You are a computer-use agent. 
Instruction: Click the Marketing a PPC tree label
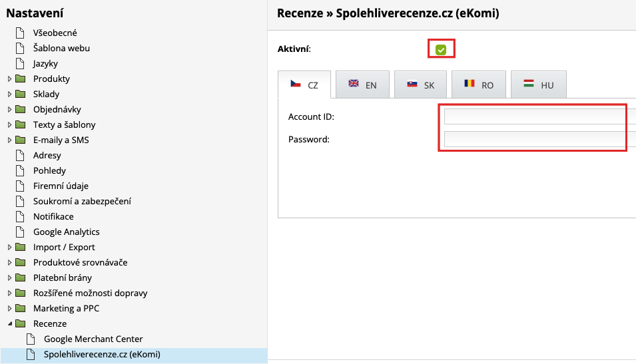coord(66,309)
